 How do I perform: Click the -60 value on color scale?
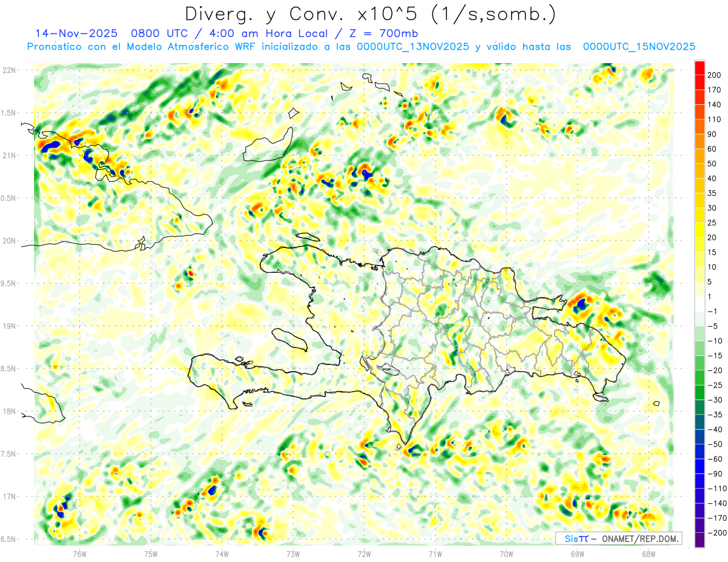coord(715,460)
